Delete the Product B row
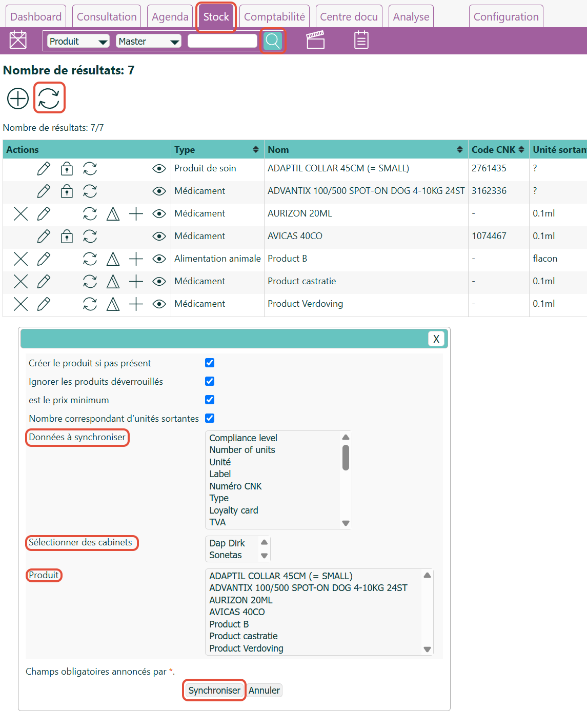The image size is (587, 728). point(21,259)
